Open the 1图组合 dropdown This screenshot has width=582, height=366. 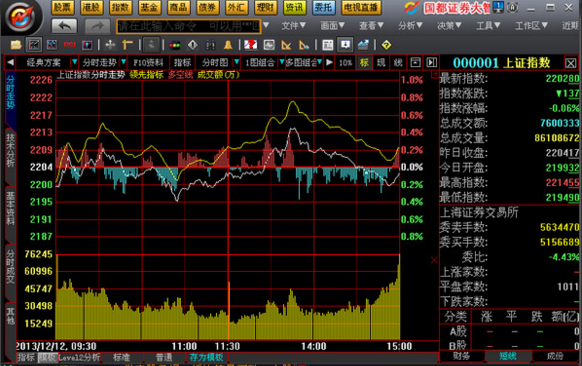point(263,63)
